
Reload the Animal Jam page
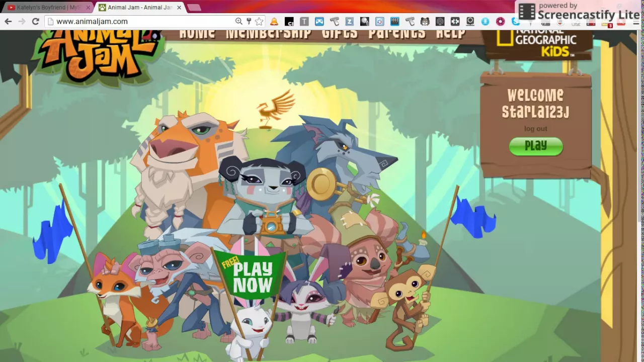point(35,22)
